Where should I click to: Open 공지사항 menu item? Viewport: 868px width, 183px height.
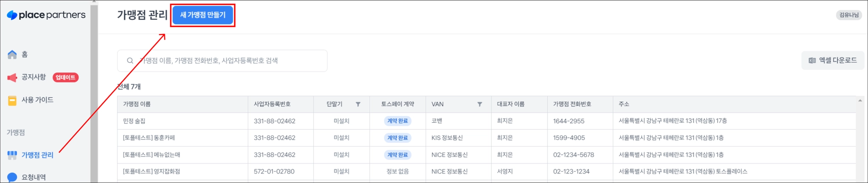34,77
